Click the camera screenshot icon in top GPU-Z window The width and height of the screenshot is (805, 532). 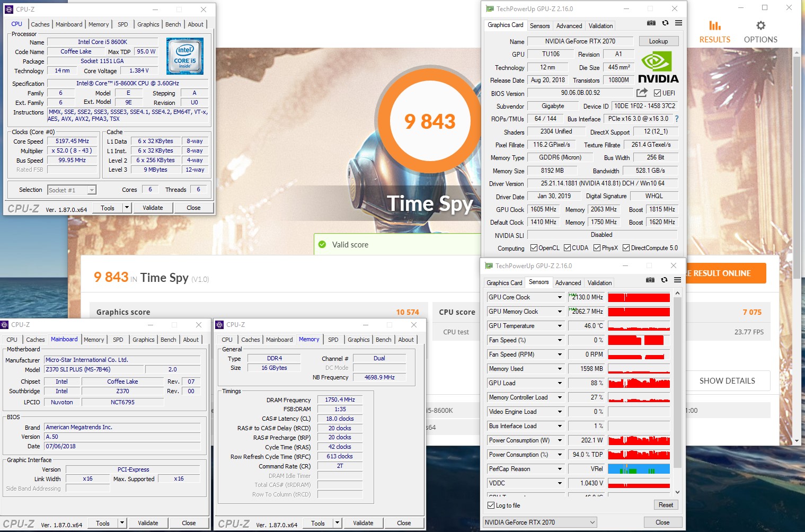[651, 23]
